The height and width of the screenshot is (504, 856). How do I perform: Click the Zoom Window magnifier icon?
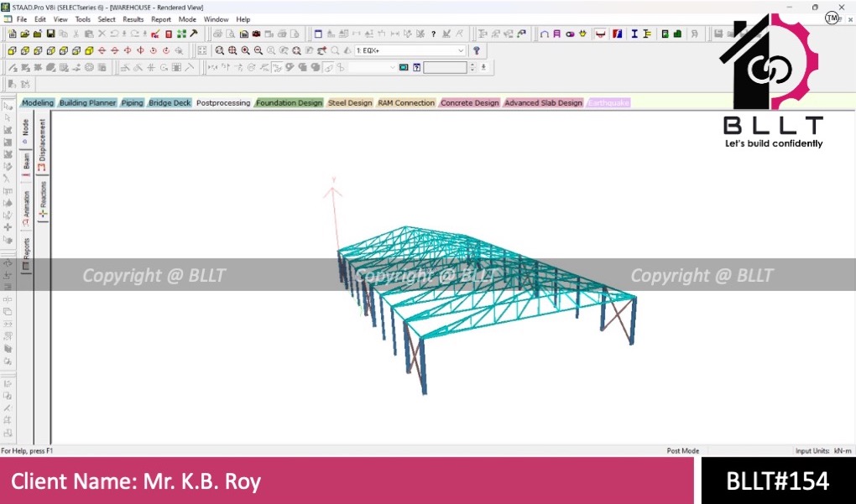point(220,50)
